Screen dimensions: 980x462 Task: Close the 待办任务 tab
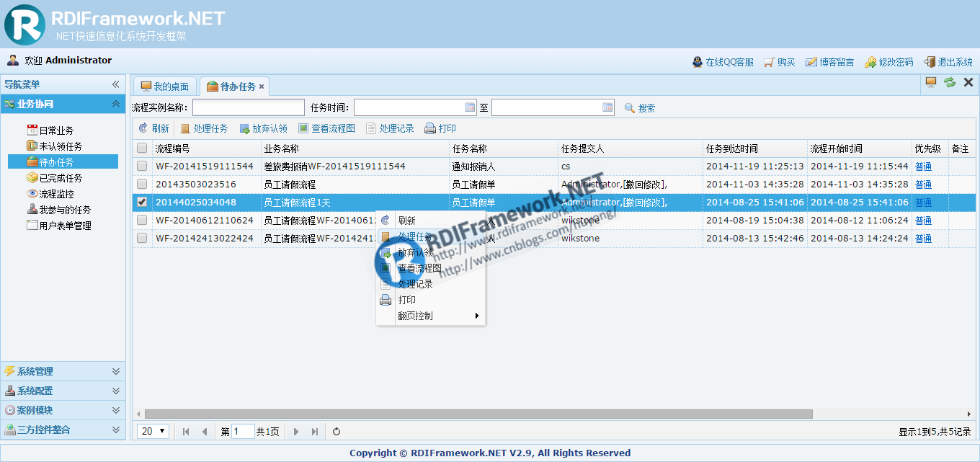point(262,86)
